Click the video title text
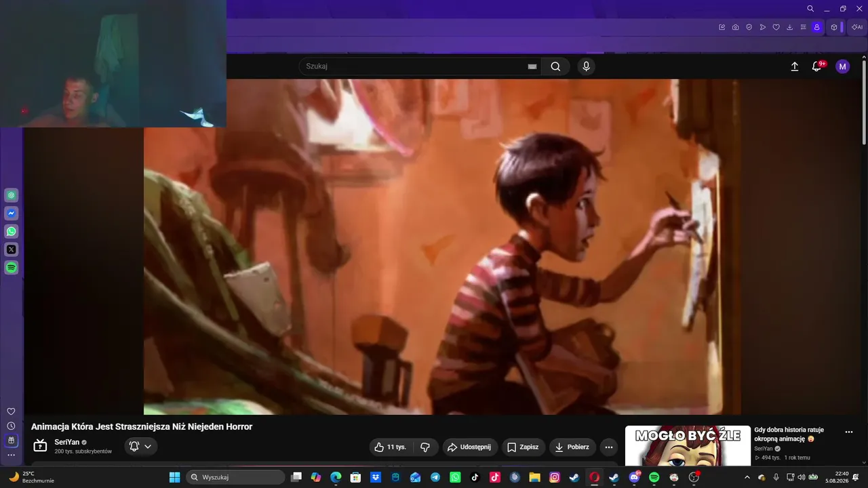The height and width of the screenshot is (488, 868). click(x=142, y=426)
